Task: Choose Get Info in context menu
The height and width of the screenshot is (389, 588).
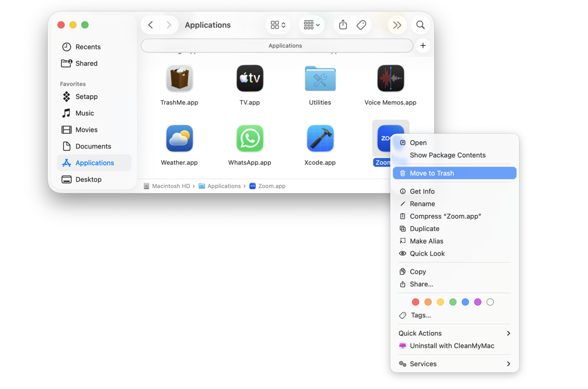Action: [455, 192]
